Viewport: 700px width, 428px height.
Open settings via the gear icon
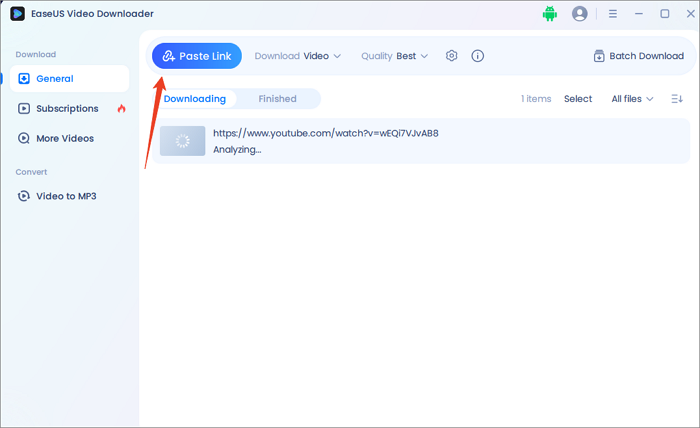[x=451, y=56]
